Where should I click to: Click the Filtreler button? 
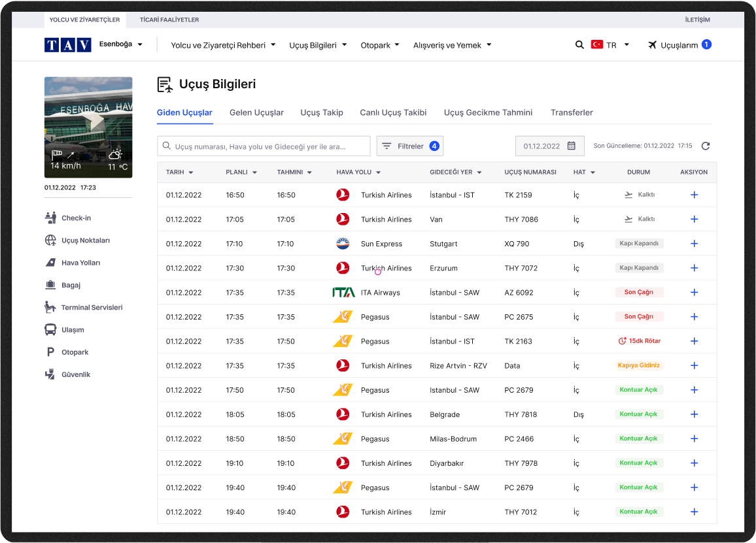coord(410,146)
